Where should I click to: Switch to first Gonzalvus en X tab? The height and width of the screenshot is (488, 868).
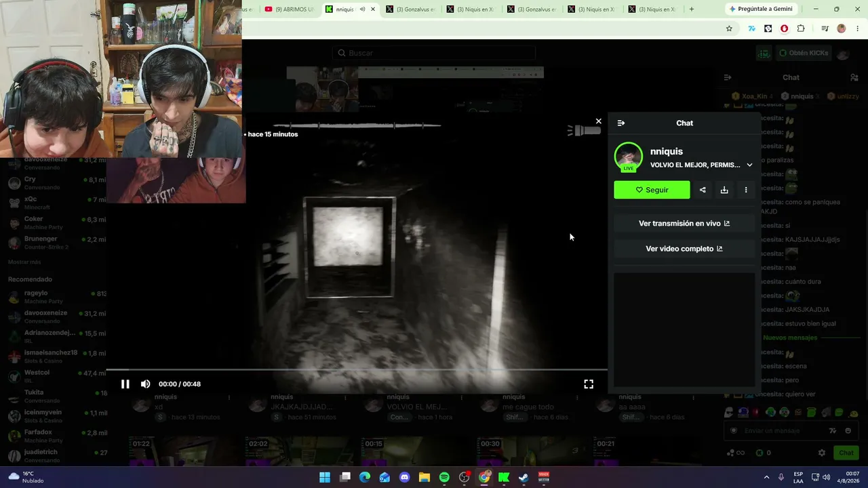pos(410,9)
